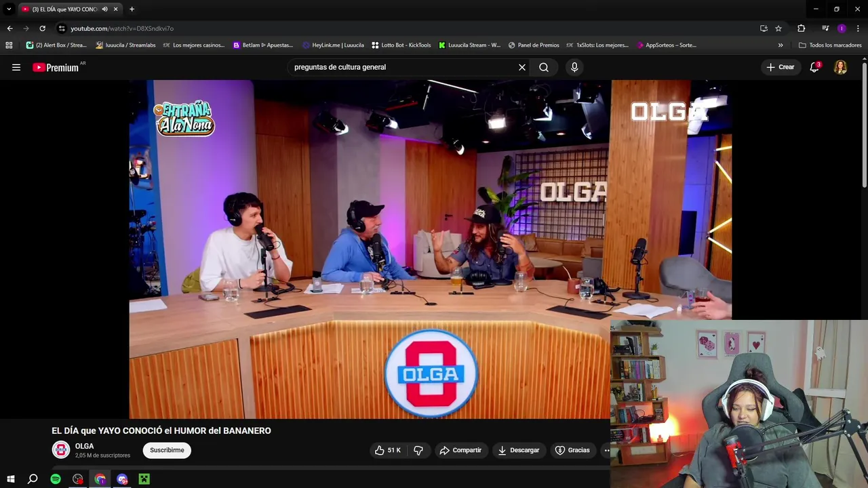Go back in the browser
868x488 pixels.
click(x=9, y=28)
